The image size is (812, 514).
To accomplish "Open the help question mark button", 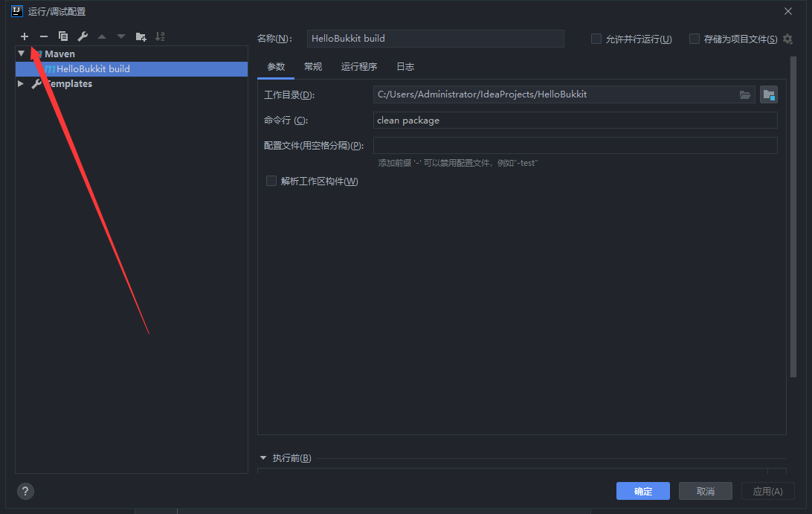I will 26,491.
